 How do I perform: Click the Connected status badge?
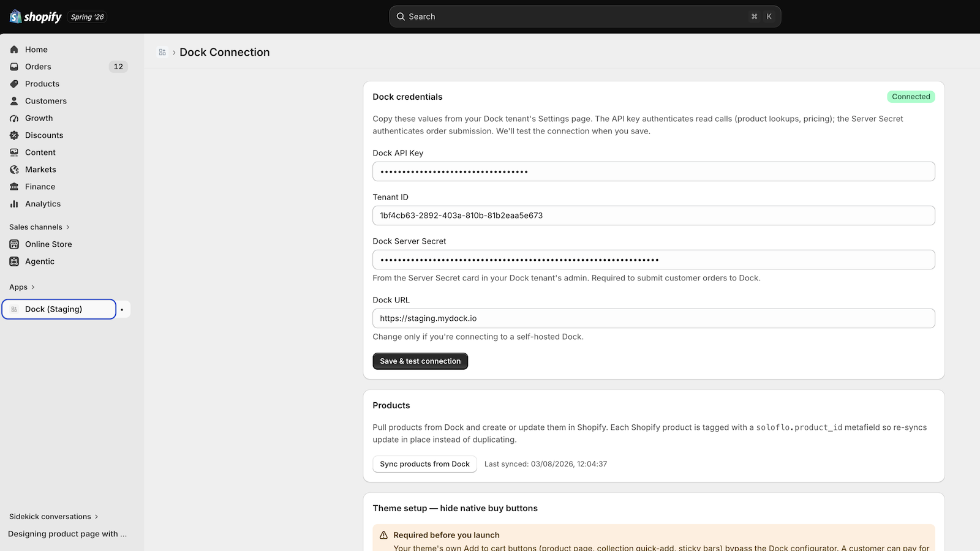tap(911, 97)
